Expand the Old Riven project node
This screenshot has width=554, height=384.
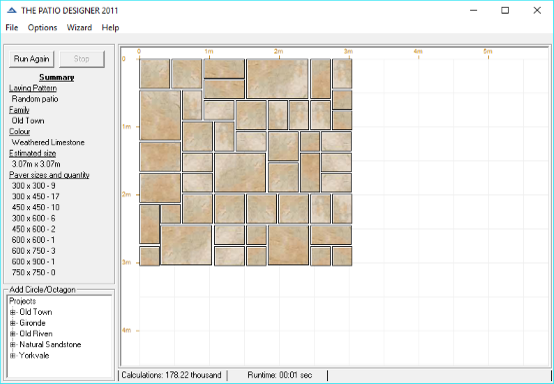13,334
